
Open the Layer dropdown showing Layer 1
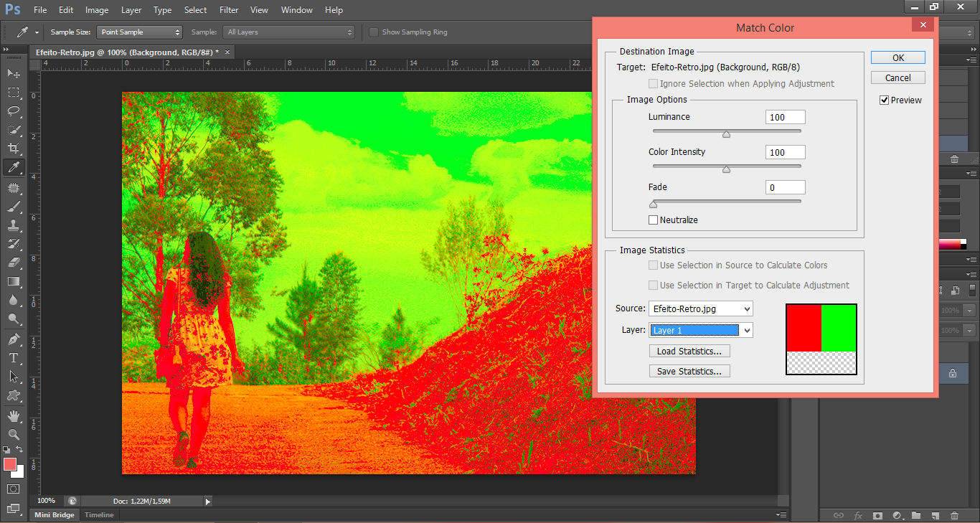pyautogui.click(x=700, y=330)
